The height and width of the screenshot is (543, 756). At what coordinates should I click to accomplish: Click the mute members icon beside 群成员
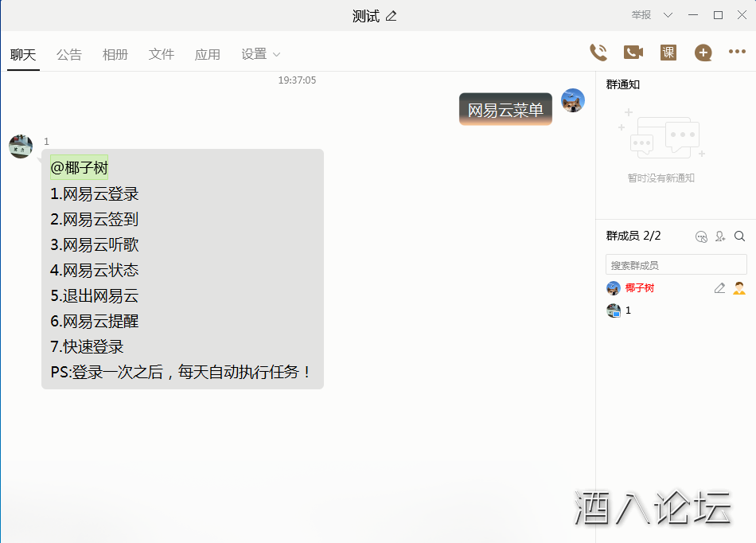pyautogui.click(x=701, y=236)
